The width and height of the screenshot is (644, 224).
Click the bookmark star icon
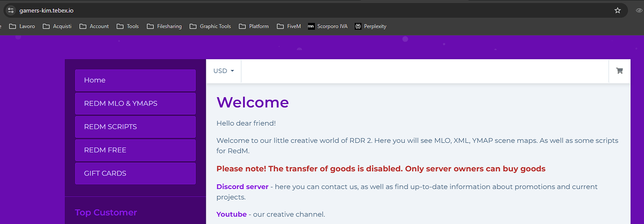pyautogui.click(x=617, y=10)
